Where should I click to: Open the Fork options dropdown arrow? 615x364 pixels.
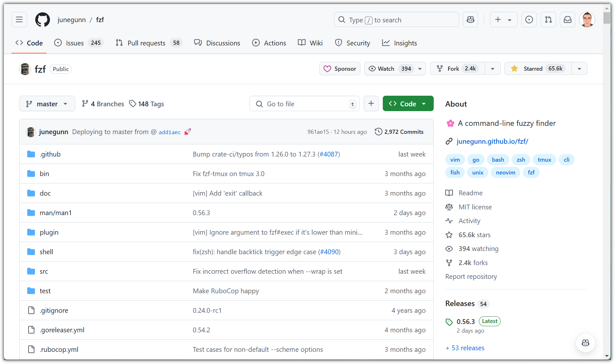[492, 69]
